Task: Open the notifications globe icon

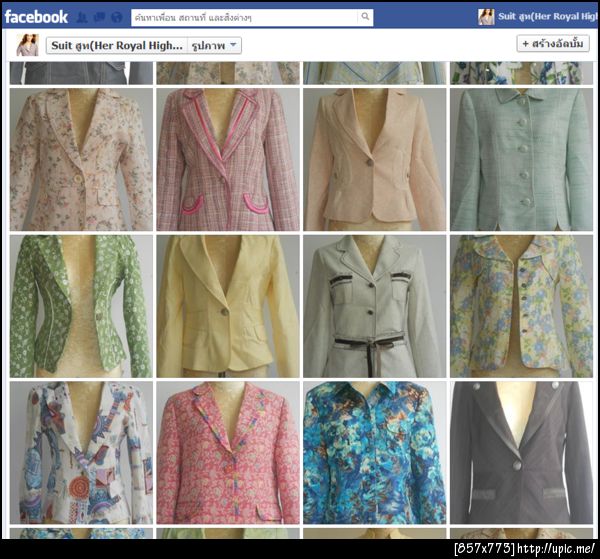Action: coord(117,17)
